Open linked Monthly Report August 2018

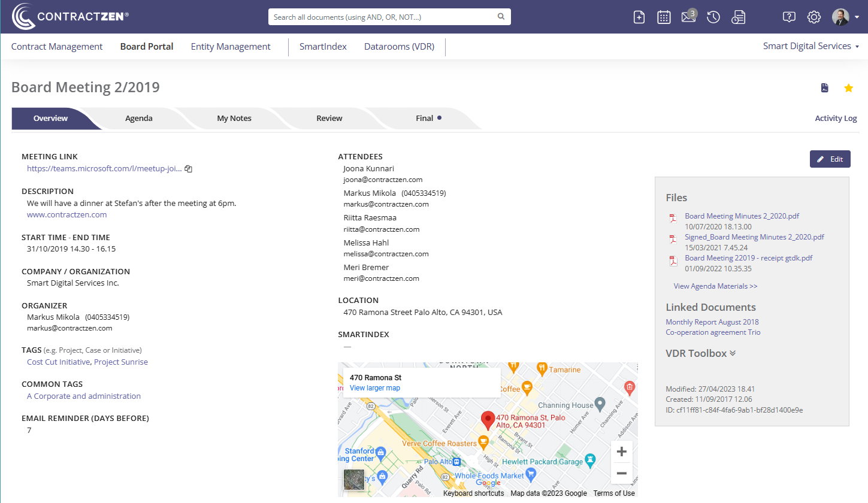[712, 322]
